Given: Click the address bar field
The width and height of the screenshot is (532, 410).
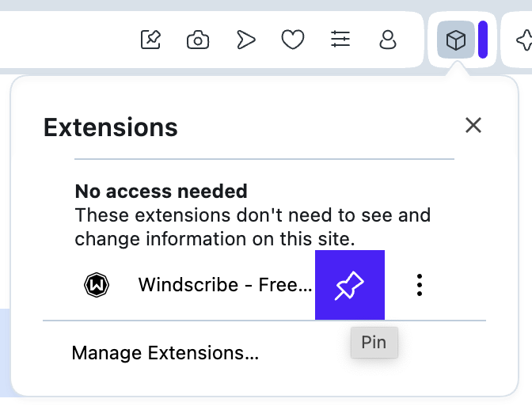Looking at the screenshot, I should point(63,40).
